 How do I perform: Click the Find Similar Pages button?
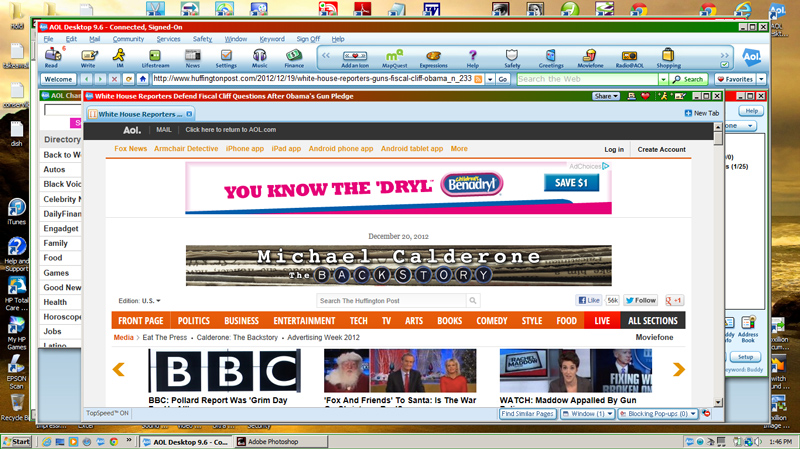(x=528, y=414)
